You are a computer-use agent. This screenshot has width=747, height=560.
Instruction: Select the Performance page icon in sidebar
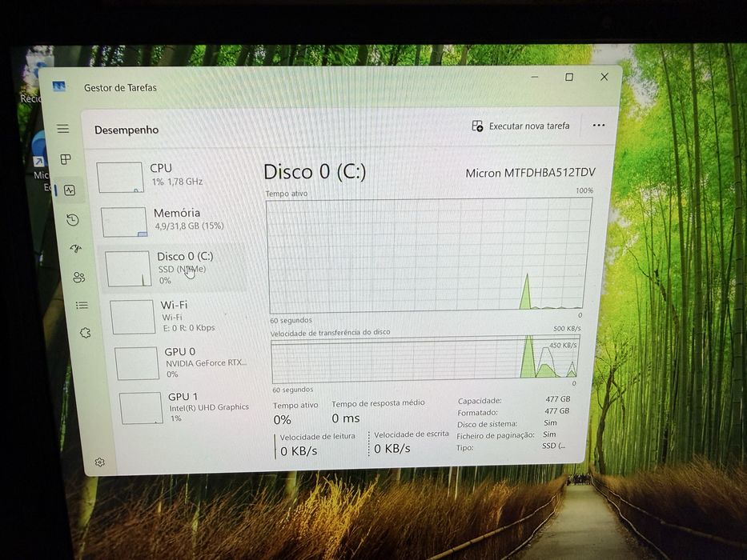click(x=70, y=190)
